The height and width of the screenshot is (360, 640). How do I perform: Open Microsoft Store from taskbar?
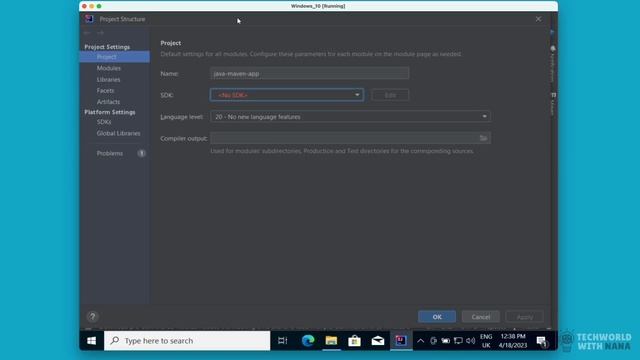click(x=354, y=340)
